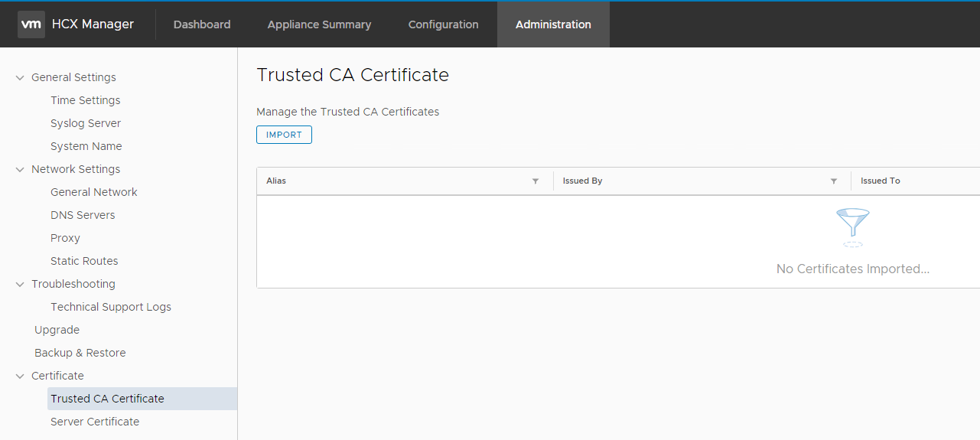
Task: Open Static Routes settings
Action: coord(84,261)
